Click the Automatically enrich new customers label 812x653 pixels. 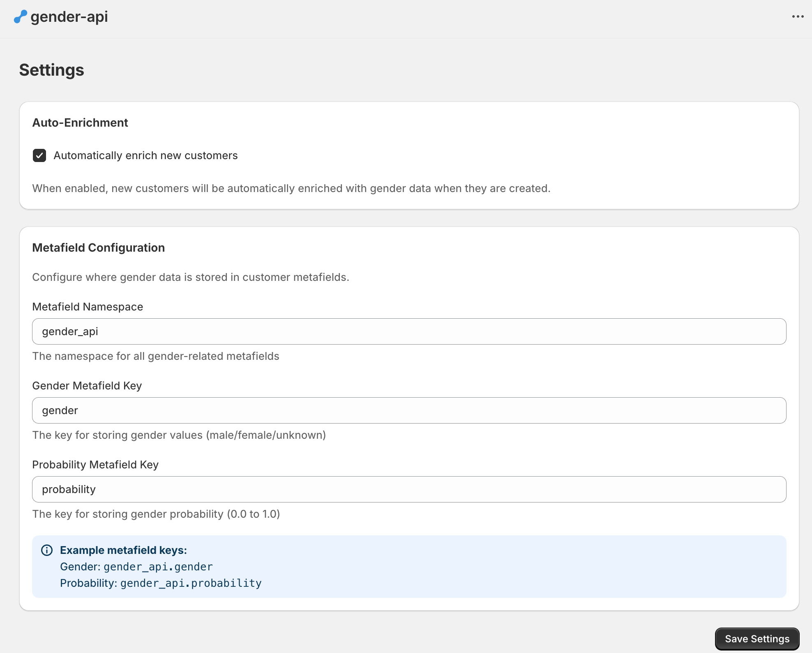pyautogui.click(x=145, y=155)
